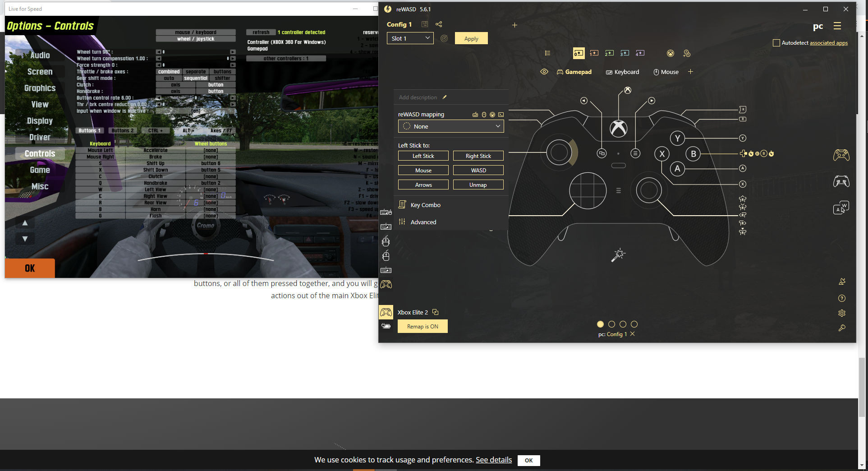Switch to shift layer 4 in reWASD
The width and height of the screenshot is (868, 471).
point(640,53)
